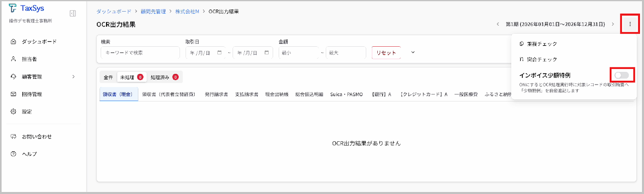644x194 pixels.
Task: Go to 株式会社M breadcrumb link
Action: (x=187, y=11)
